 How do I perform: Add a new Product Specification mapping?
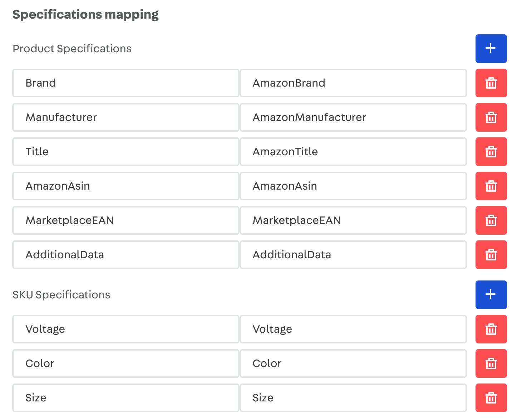pos(491,49)
